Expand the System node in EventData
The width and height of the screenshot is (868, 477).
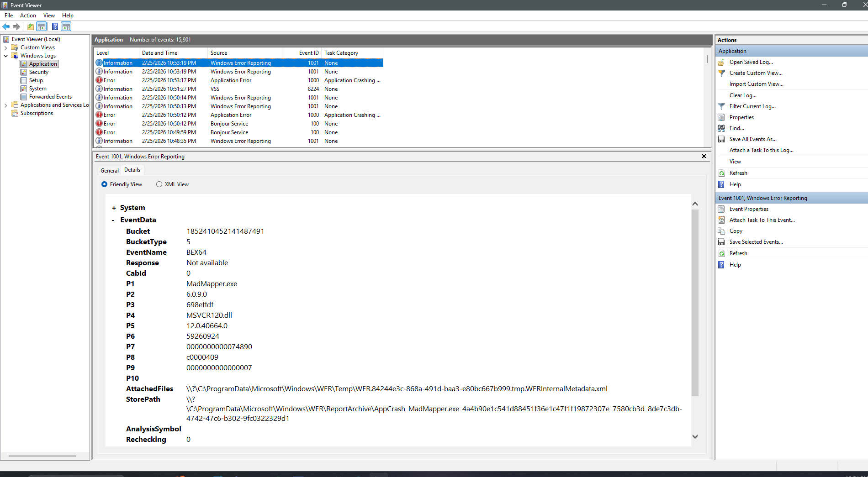pos(113,207)
